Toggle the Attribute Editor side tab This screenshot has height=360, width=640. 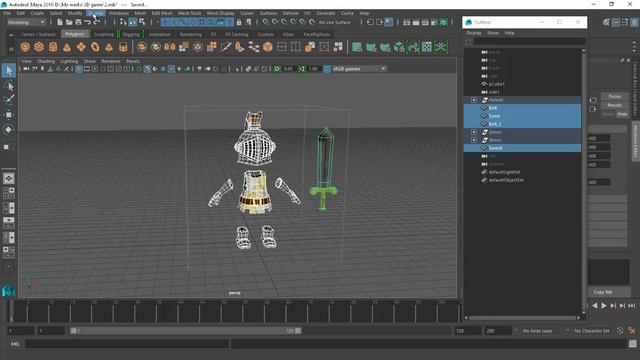pos(636,141)
